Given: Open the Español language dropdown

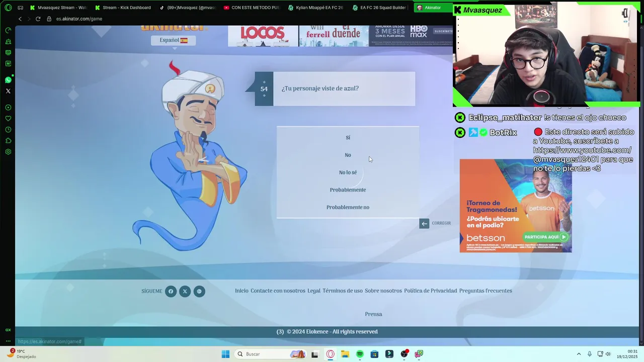Looking at the screenshot, I should (x=173, y=40).
